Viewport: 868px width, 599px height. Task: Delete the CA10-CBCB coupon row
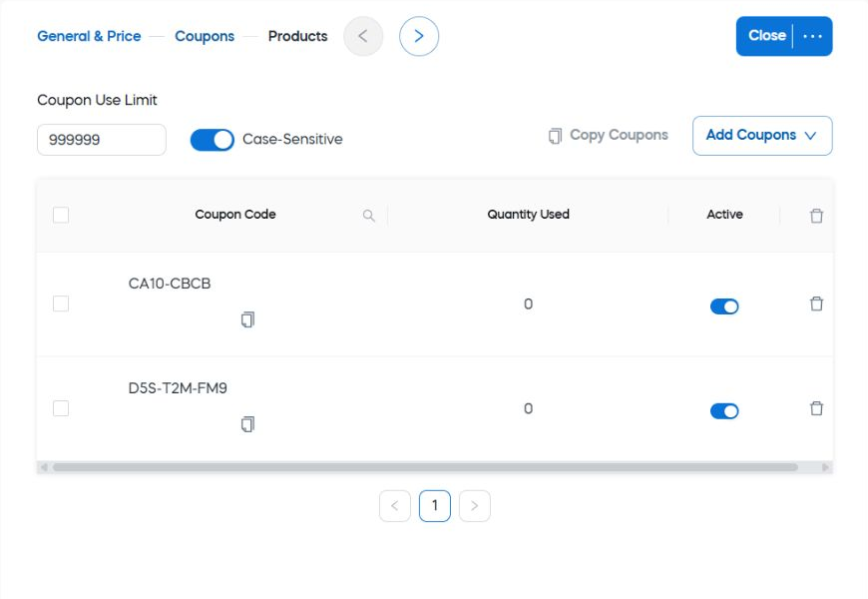tap(816, 303)
